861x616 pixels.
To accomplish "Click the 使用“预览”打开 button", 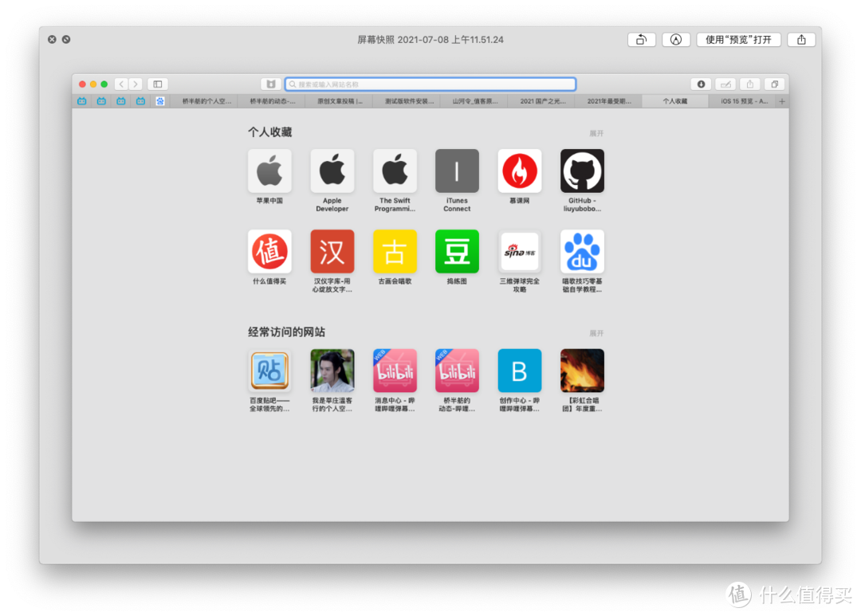I will coord(738,40).
